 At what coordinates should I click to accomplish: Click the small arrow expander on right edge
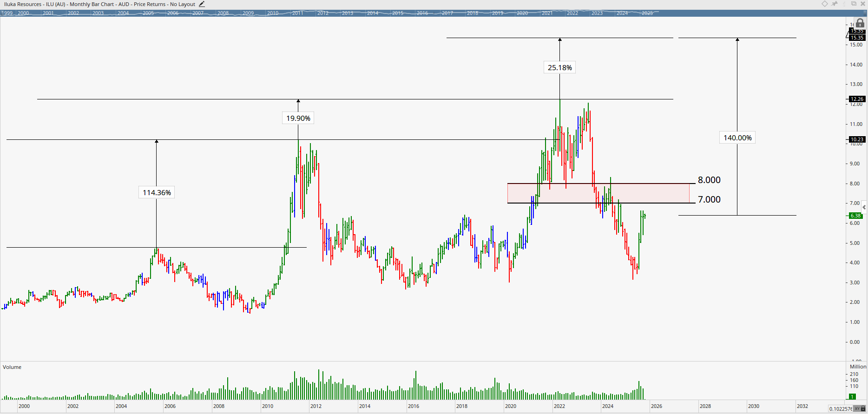tap(864, 207)
